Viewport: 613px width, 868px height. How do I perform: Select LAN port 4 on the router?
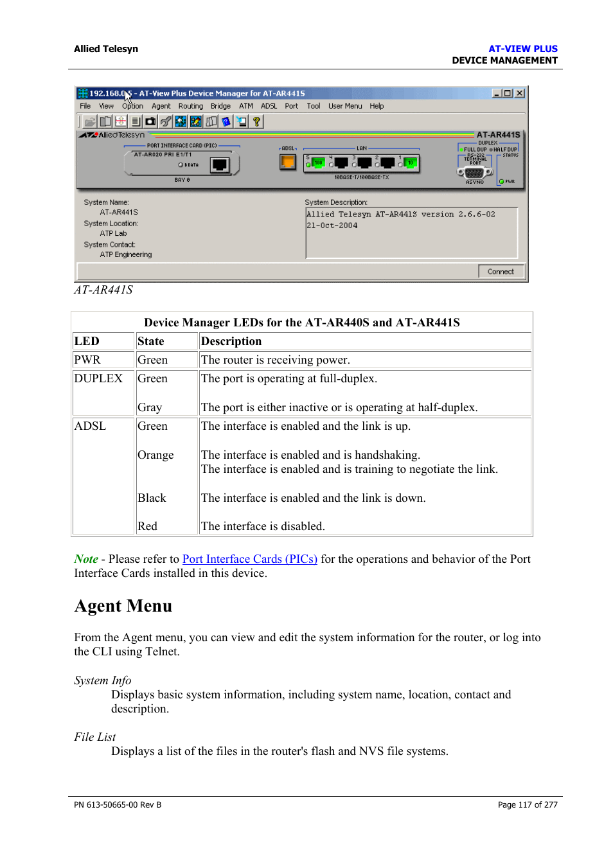(x=341, y=163)
